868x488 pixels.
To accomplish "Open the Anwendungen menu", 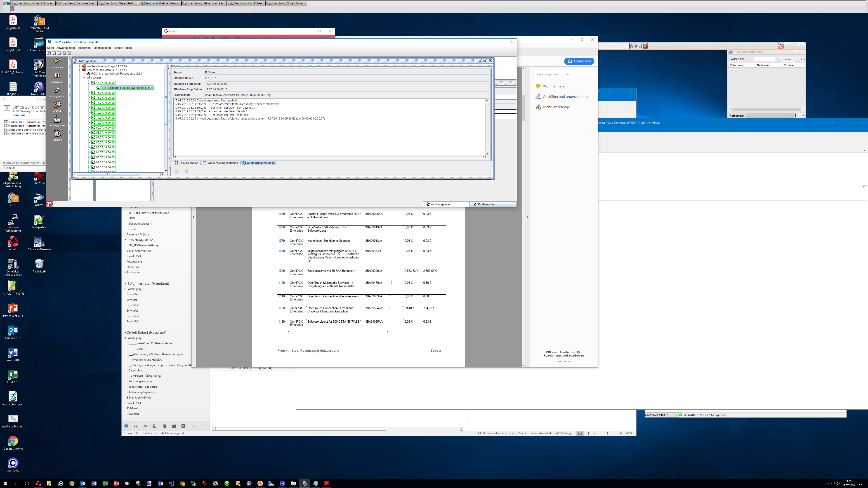I will coord(65,48).
